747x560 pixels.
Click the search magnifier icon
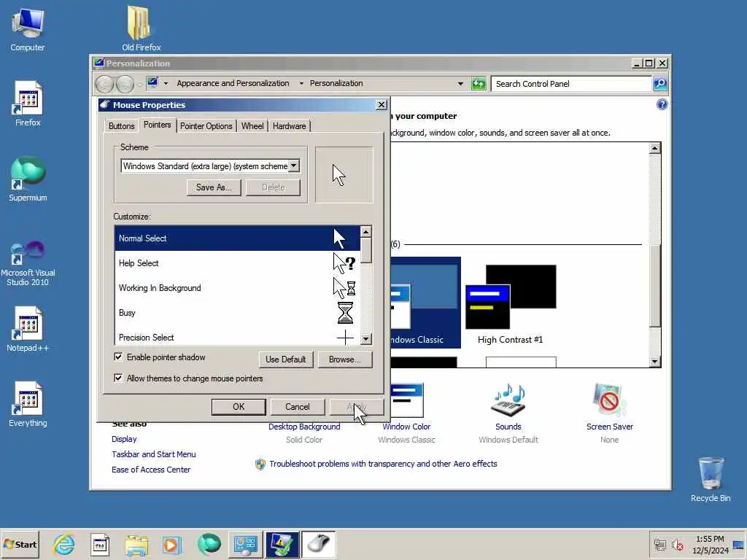(x=659, y=84)
